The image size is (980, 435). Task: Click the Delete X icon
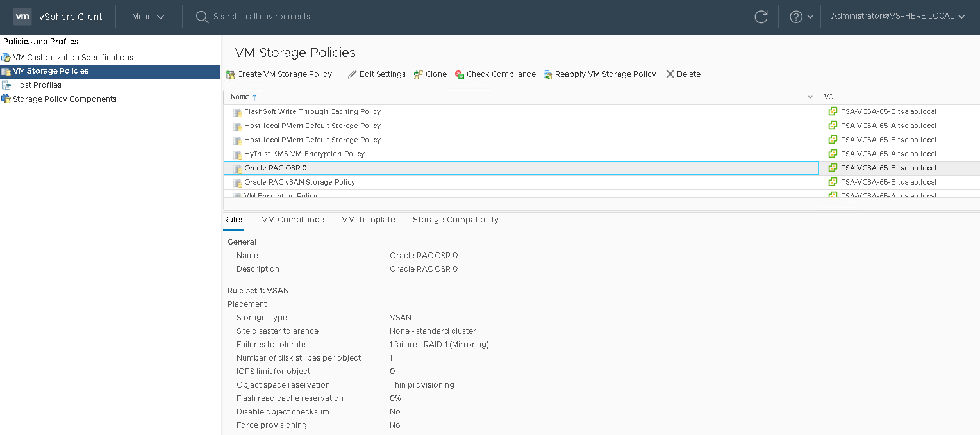pyautogui.click(x=670, y=74)
